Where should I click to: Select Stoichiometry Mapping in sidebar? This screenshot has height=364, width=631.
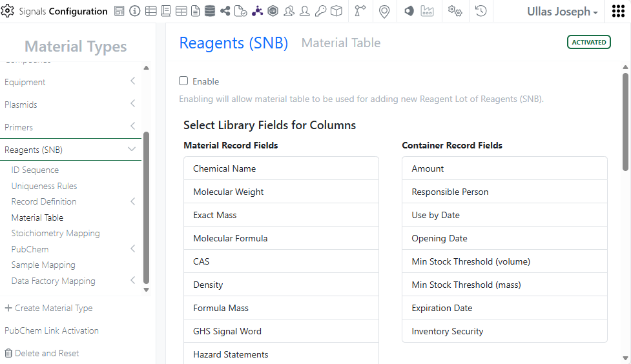[56, 233]
